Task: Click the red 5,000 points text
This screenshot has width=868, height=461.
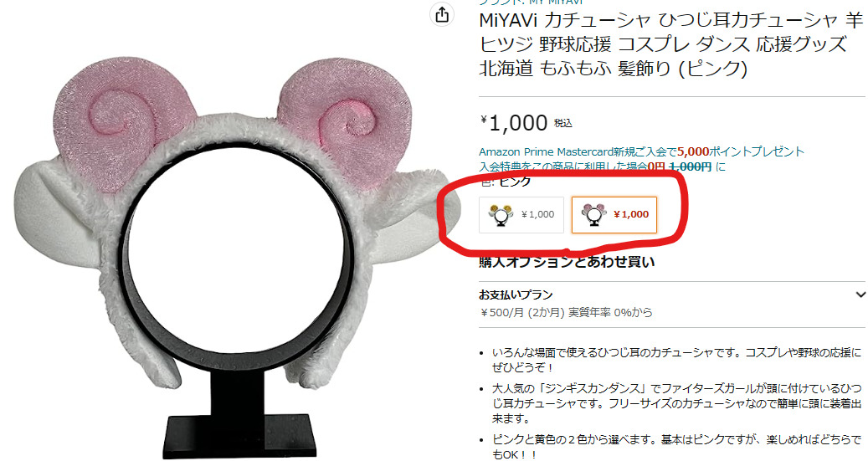Action: coord(693,151)
